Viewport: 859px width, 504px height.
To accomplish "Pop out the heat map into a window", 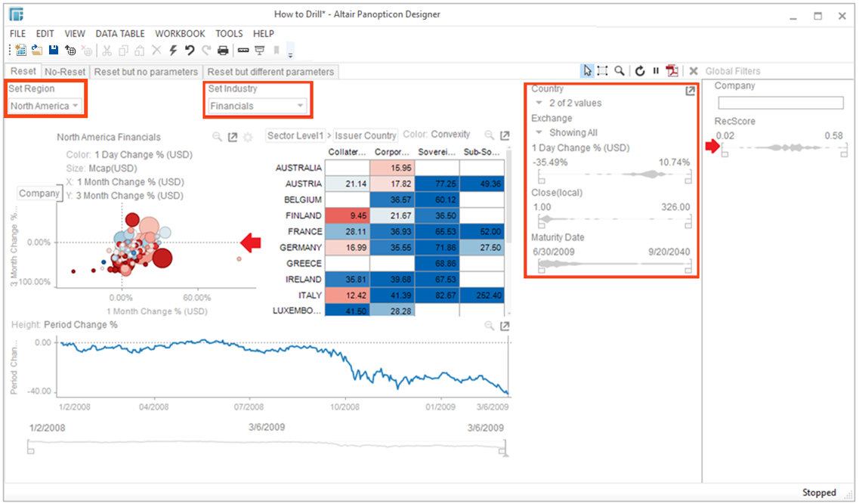I will click(x=504, y=135).
